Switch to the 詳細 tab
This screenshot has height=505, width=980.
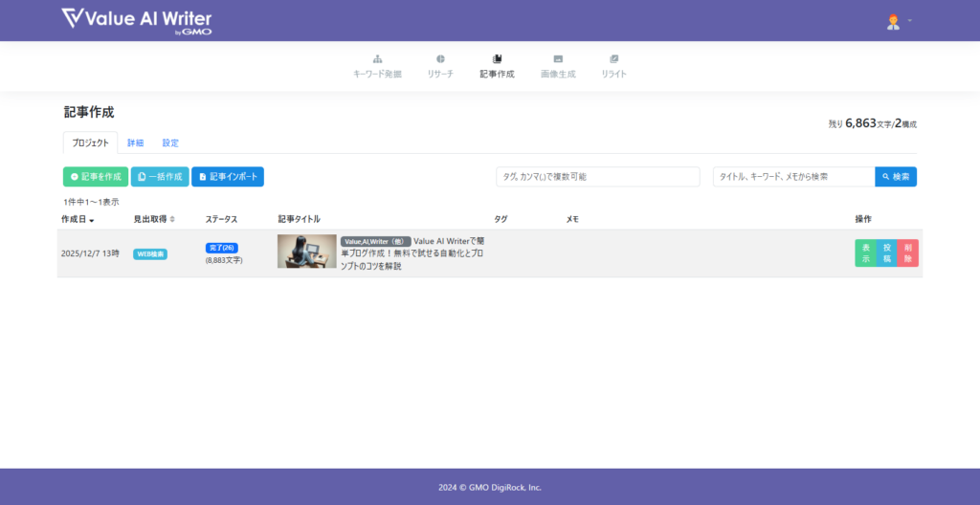(x=136, y=143)
